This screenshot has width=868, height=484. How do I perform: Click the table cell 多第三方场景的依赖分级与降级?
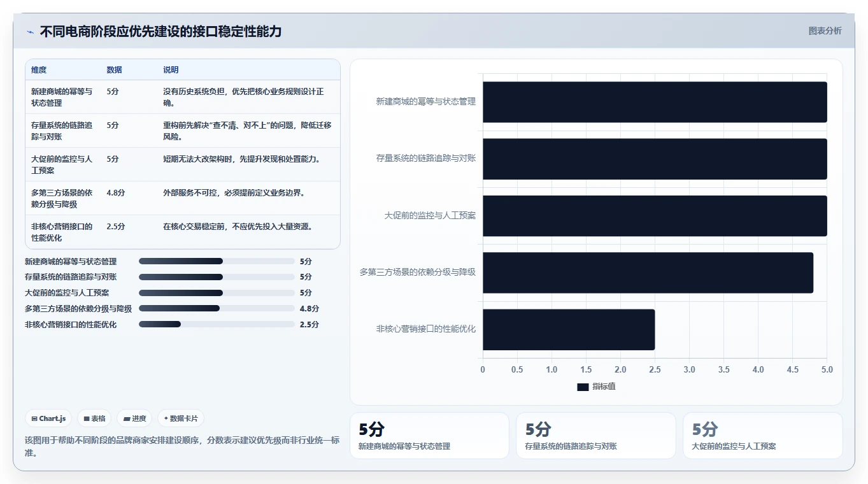(x=62, y=198)
